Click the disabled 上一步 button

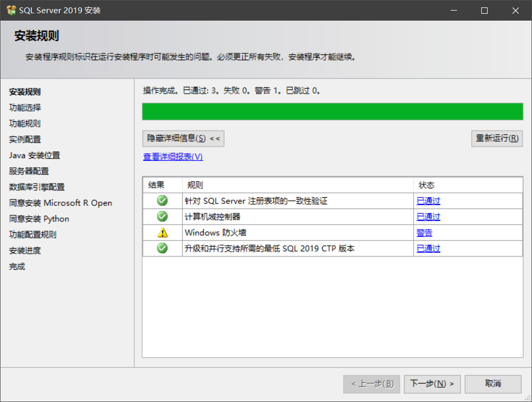pos(371,384)
